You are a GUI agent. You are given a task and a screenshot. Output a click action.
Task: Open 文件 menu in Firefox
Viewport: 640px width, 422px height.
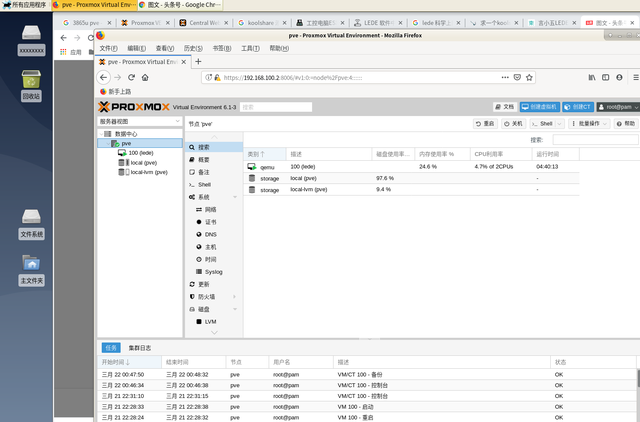(x=109, y=48)
